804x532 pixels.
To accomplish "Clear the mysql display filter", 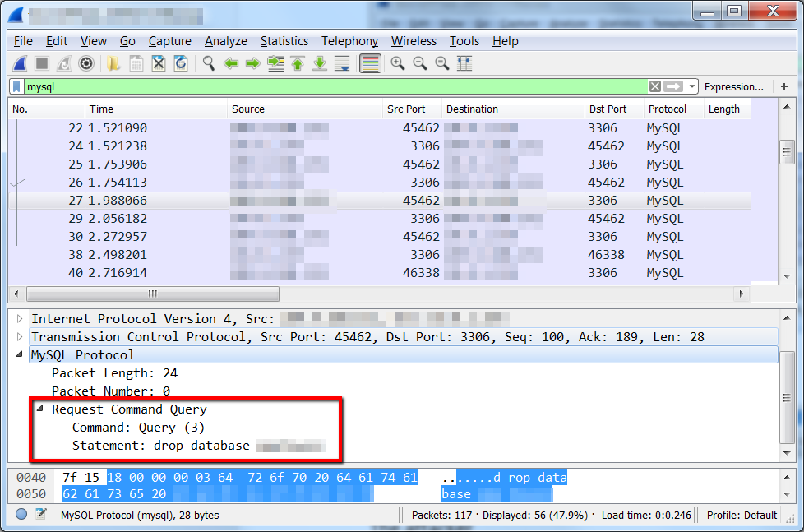I will tap(654, 86).
